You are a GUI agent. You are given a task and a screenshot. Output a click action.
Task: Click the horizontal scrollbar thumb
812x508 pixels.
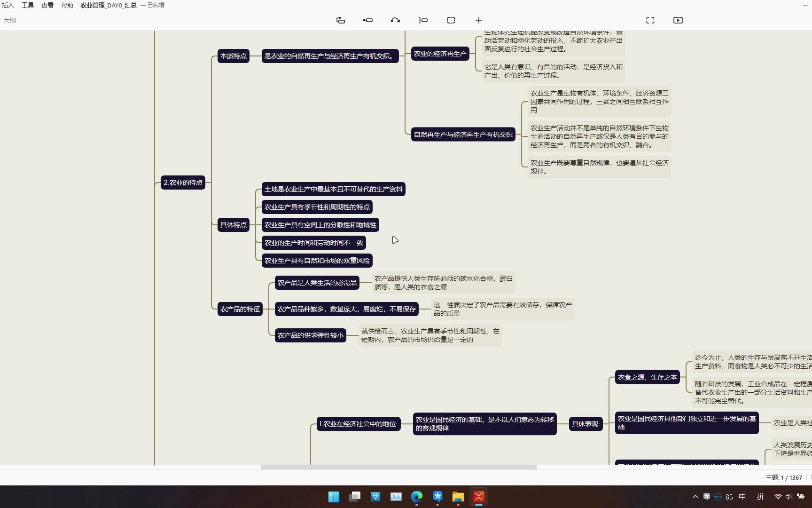(399, 467)
